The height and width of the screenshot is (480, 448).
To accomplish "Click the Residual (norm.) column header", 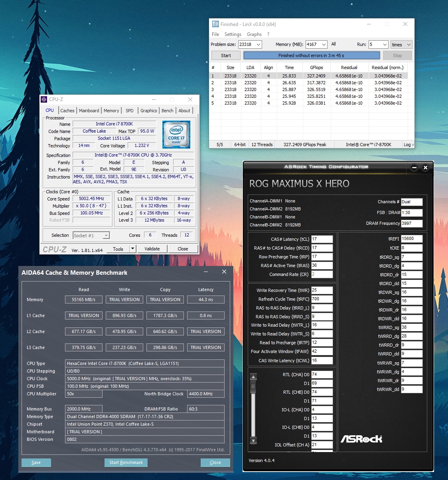I will 387,67.
